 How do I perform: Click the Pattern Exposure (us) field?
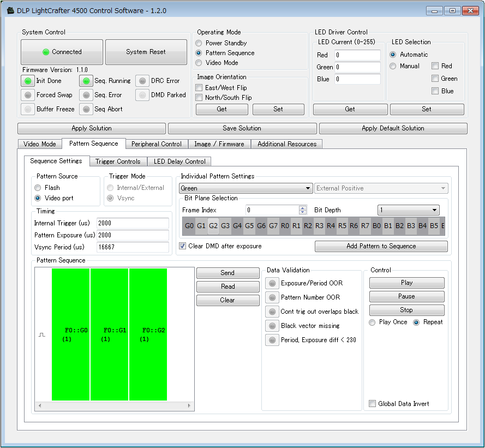pyautogui.click(x=133, y=235)
